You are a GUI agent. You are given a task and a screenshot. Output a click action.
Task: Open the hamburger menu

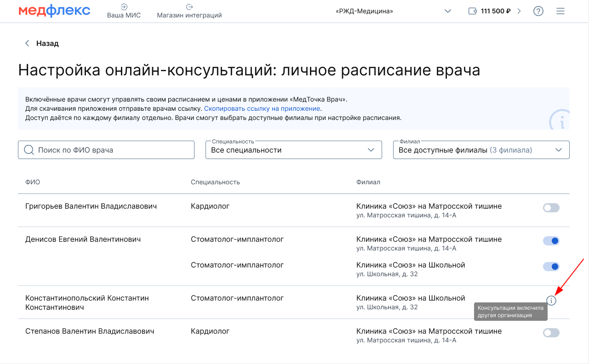click(x=560, y=11)
